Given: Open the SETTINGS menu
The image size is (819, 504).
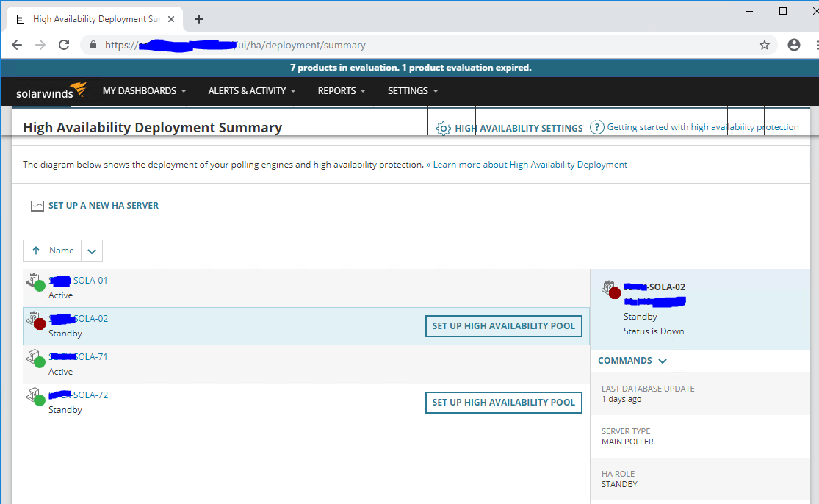Looking at the screenshot, I should 413,91.
